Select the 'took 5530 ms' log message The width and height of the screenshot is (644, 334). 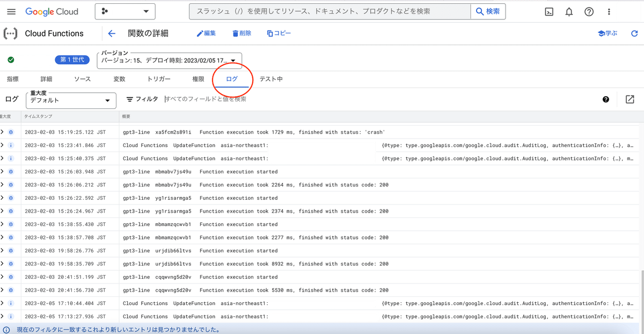click(x=294, y=290)
